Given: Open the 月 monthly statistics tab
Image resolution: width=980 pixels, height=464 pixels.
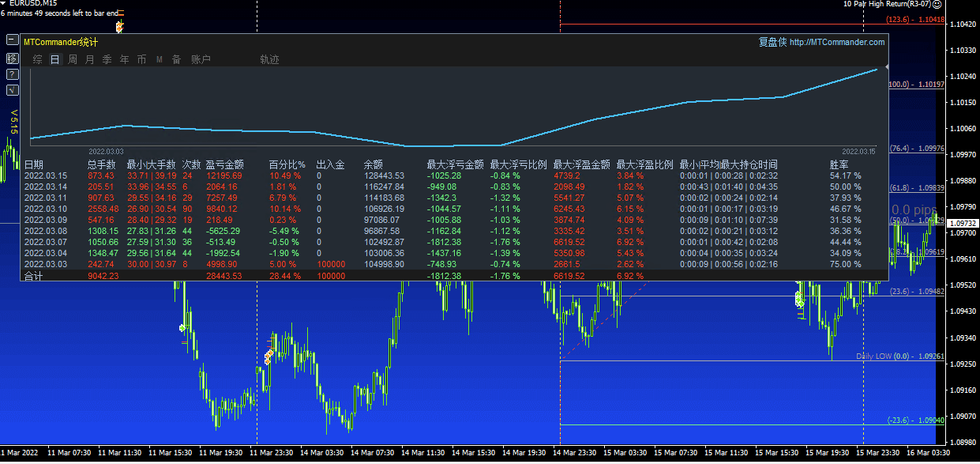Looking at the screenshot, I should (89, 59).
